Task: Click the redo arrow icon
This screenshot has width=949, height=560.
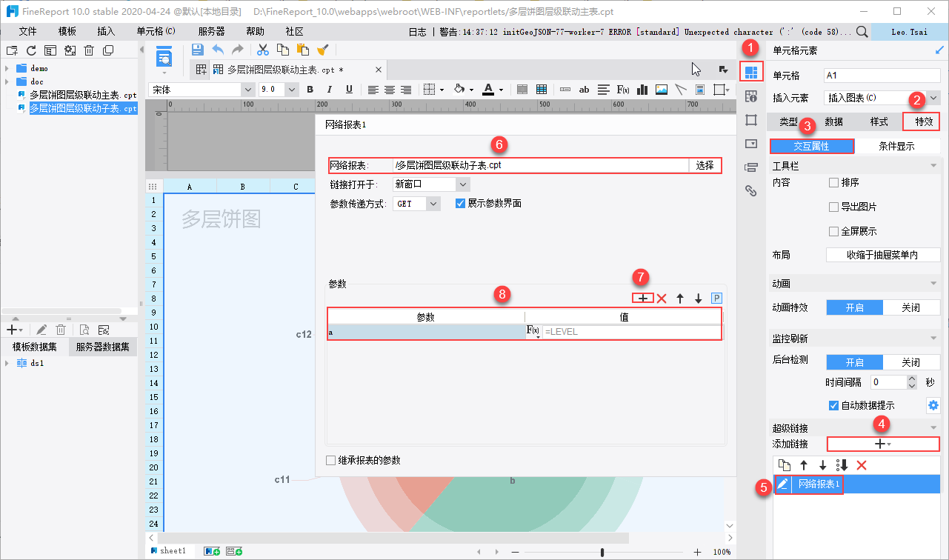Action: click(x=237, y=50)
